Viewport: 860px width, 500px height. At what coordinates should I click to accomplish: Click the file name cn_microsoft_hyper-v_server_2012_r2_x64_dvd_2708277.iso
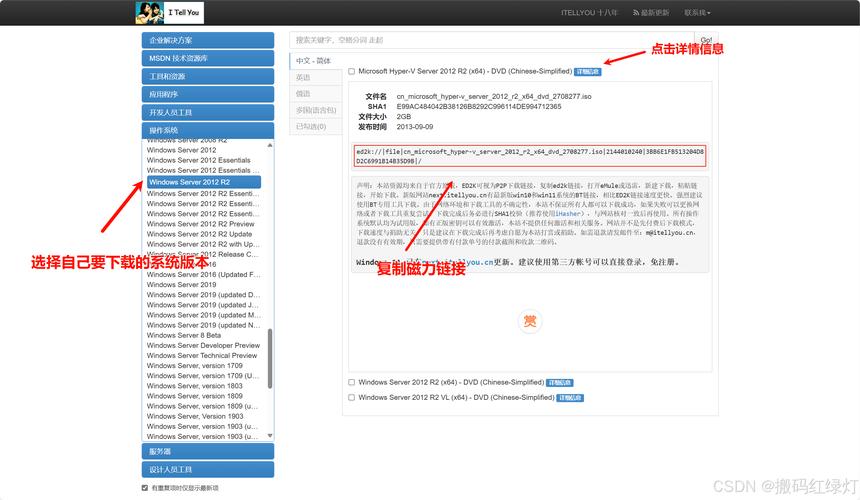tap(494, 96)
